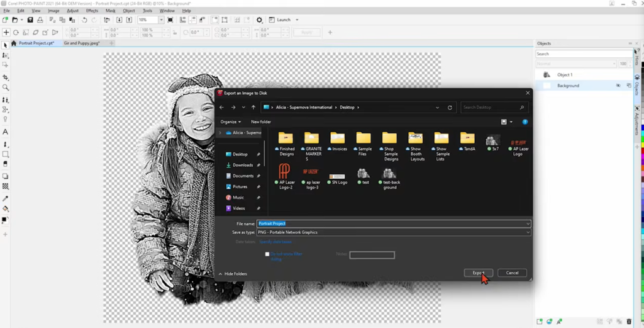This screenshot has width=644, height=328.
Task: Open the Organize dropdown menu
Action: (x=230, y=122)
